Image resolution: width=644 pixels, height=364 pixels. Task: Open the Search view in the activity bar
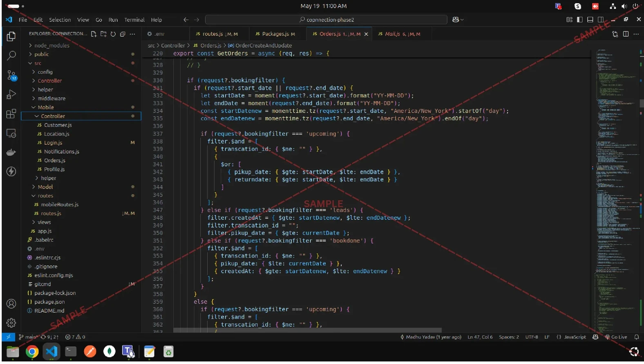(x=11, y=55)
